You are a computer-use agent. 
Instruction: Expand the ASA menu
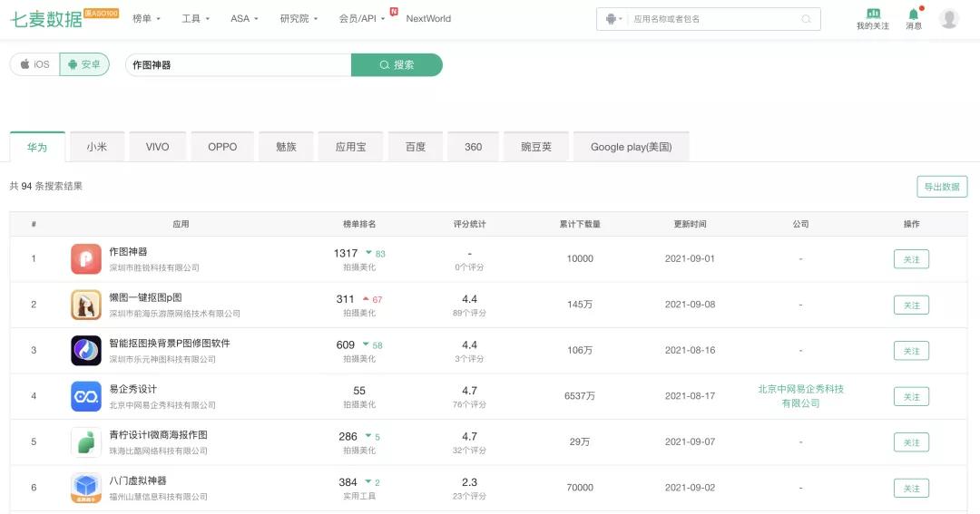(244, 19)
